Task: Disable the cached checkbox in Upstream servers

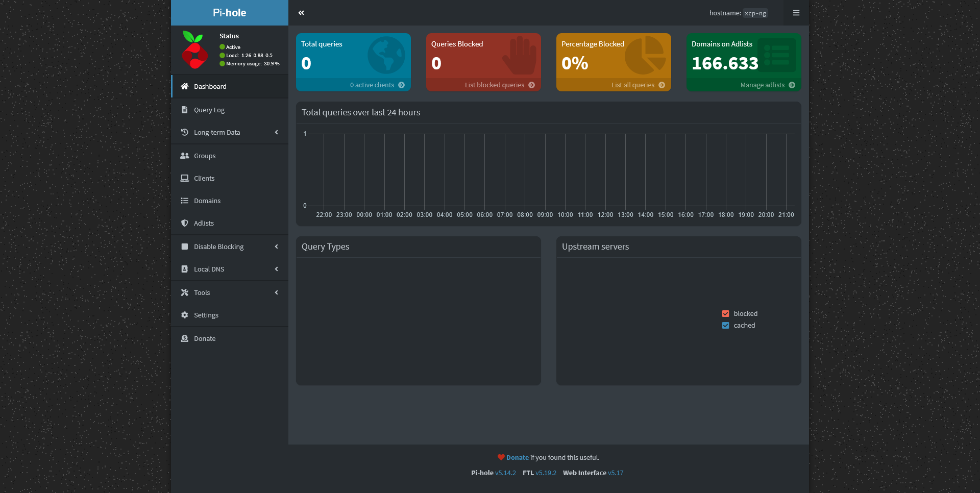Action: click(x=726, y=325)
